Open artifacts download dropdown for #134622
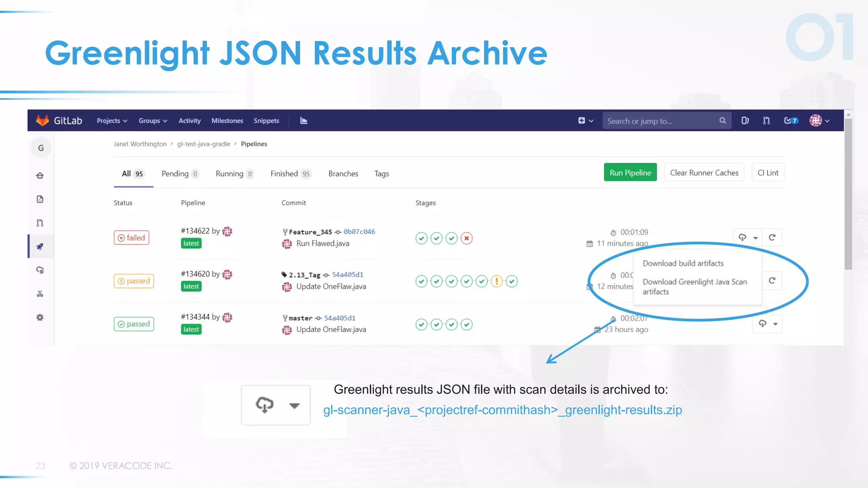Image resolution: width=868 pixels, height=488 pixels. (x=748, y=237)
